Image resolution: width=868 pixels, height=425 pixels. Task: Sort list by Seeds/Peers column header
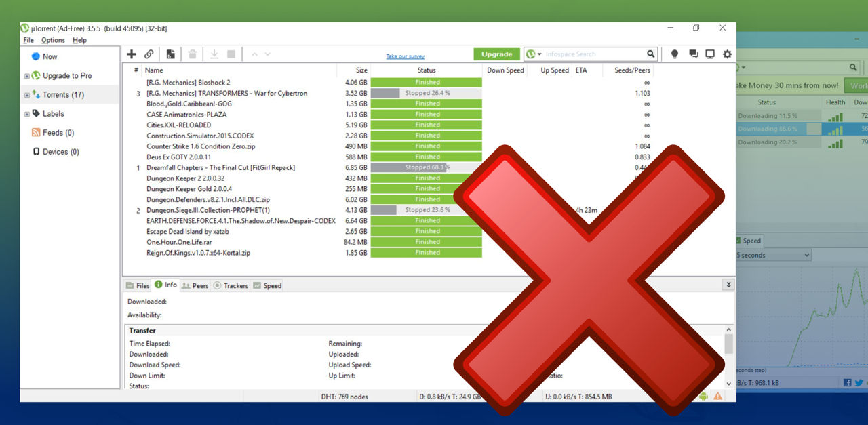pyautogui.click(x=632, y=70)
